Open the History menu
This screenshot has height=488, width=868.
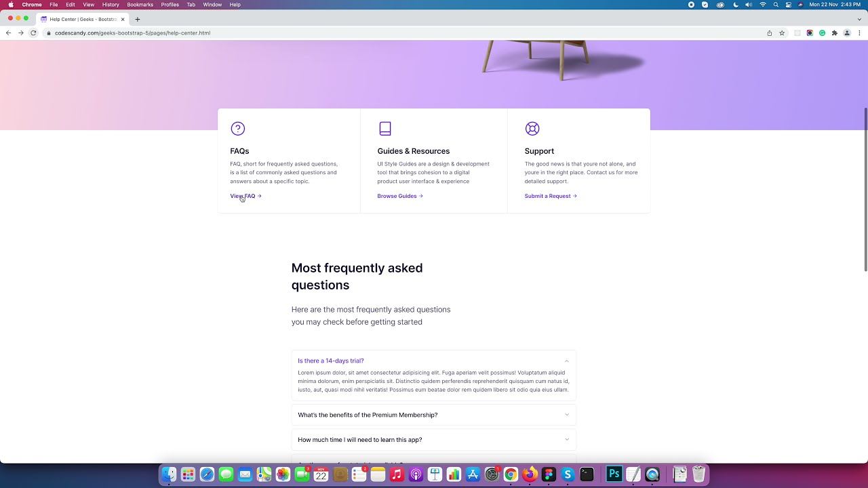[111, 5]
